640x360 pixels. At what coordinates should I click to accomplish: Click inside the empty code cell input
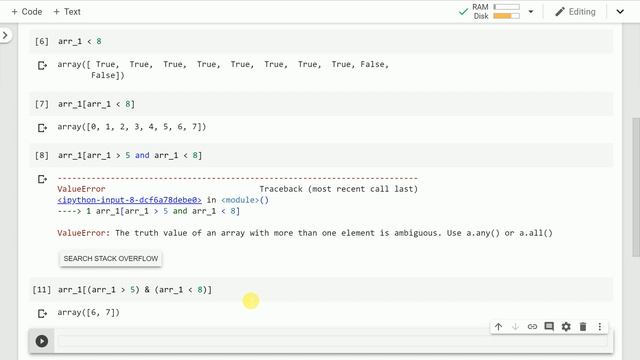332,341
